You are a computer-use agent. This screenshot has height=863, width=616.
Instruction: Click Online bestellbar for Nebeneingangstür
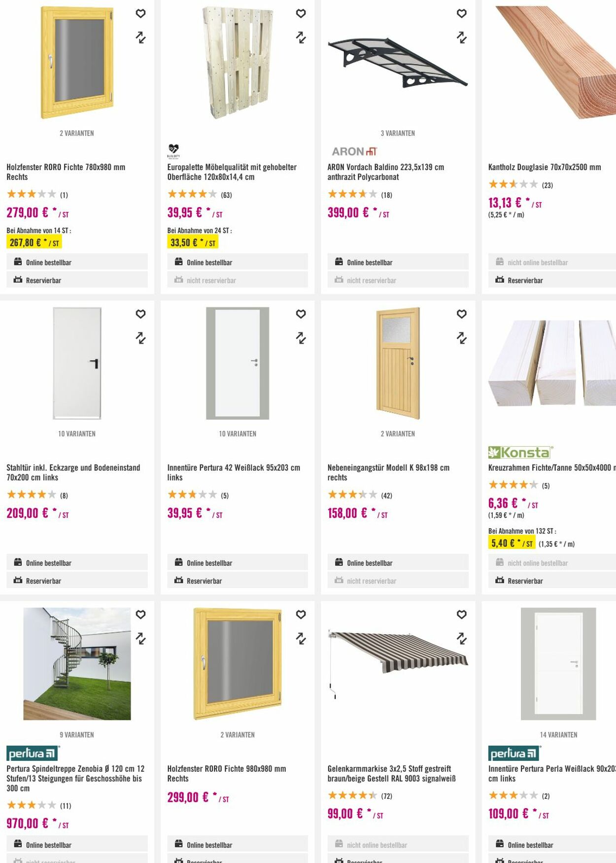pos(370,563)
